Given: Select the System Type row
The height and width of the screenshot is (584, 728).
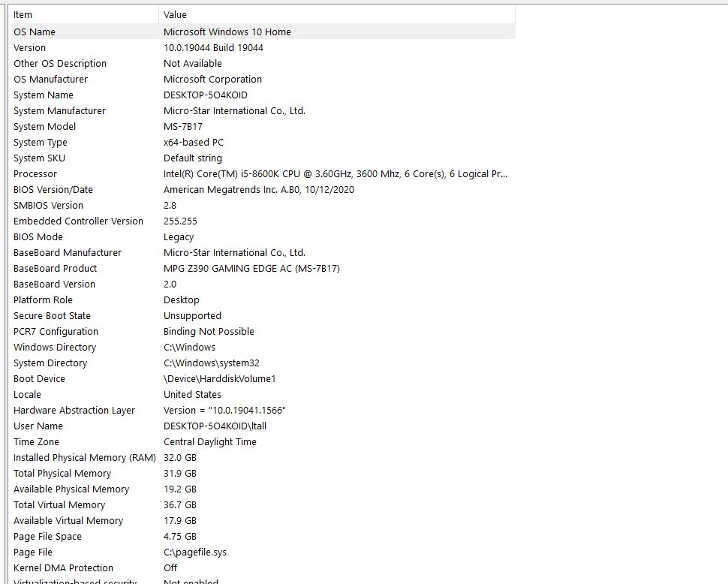Looking at the screenshot, I should (x=263, y=143).
